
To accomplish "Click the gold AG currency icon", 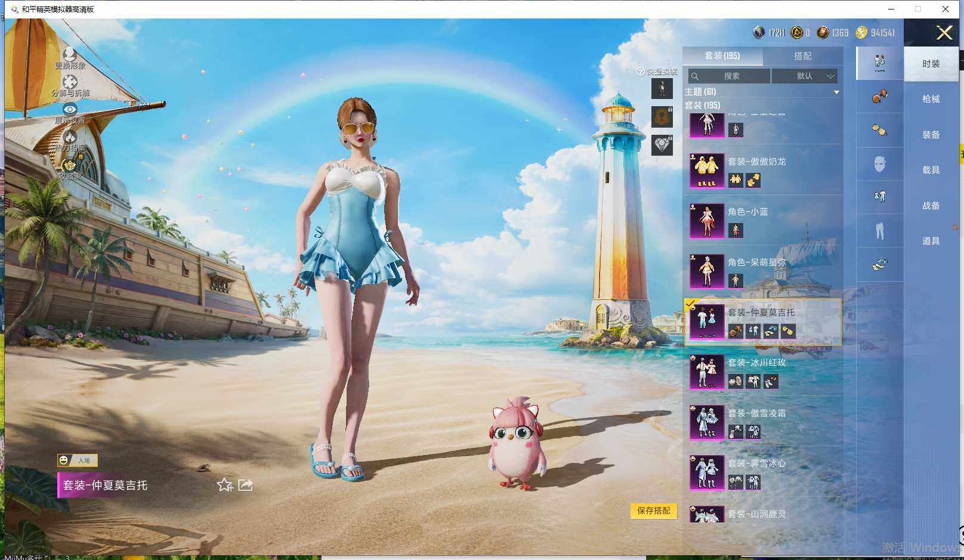I will pos(796,32).
